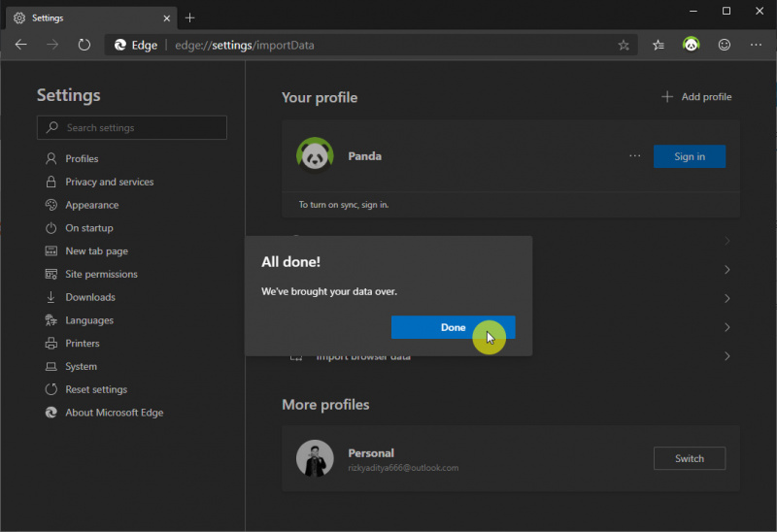The image size is (777, 532).
Task: Switch to the Personal profile
Action: (x=690, y=458)
